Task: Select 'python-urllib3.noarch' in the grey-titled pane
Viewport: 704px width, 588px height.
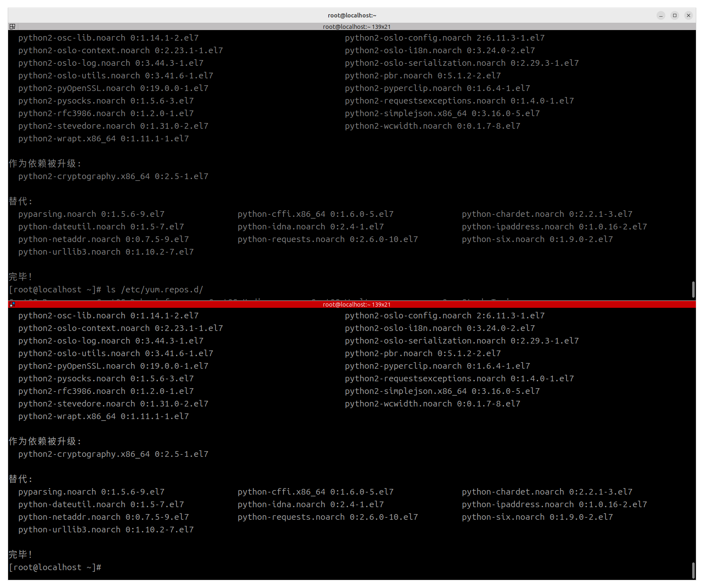Action: (69, 252)
